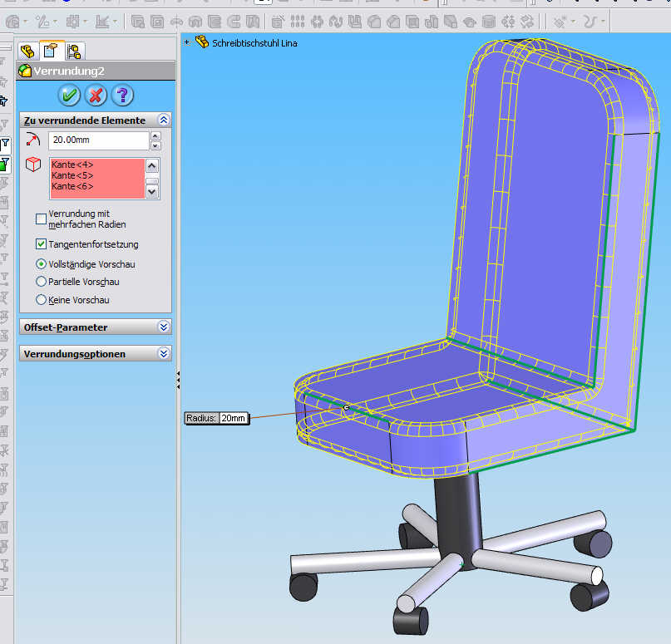The image size is (671, 644).
Task: Collapse the Zu verrundende Elemente section
Action: point(164,120)
